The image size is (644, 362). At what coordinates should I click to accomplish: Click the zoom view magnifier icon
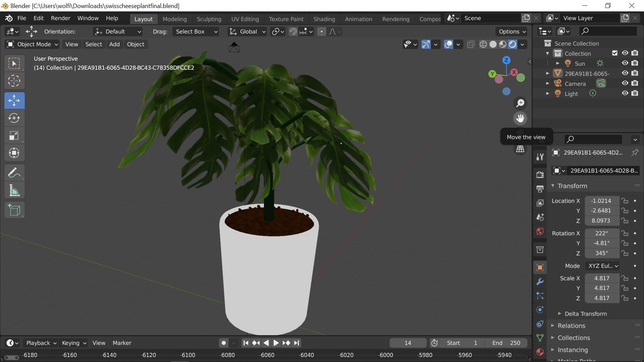tap(520, 103)
